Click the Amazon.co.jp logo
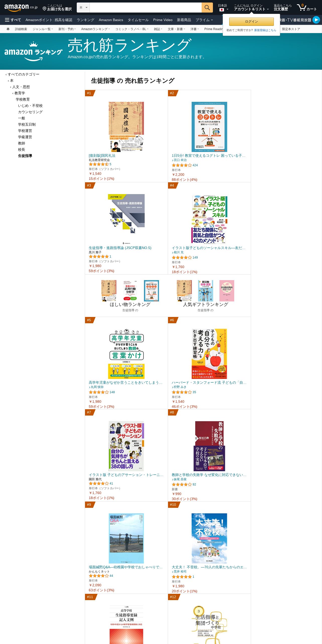The height and width of the screenshot is (644, 322). click(21, 8)
